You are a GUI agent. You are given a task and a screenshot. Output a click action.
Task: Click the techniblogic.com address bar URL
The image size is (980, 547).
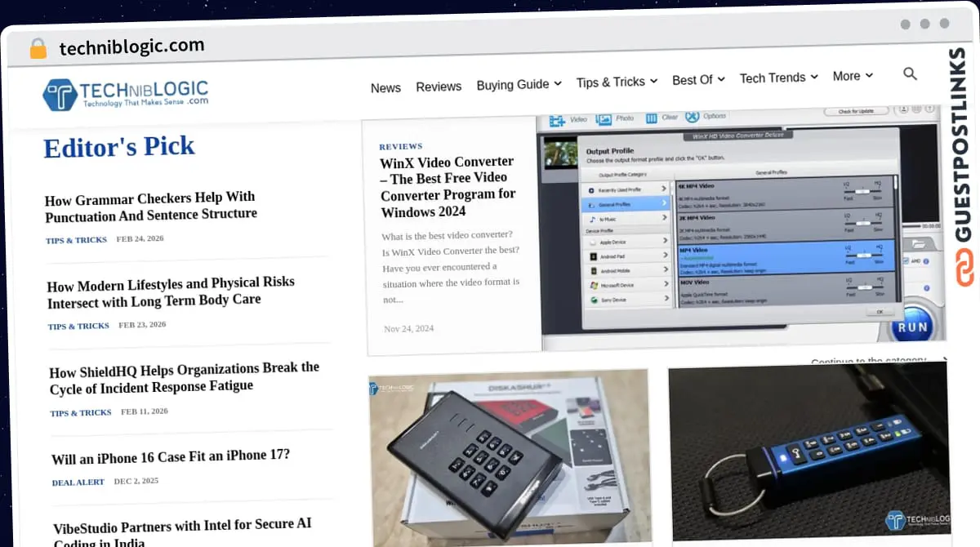[131, 47]
